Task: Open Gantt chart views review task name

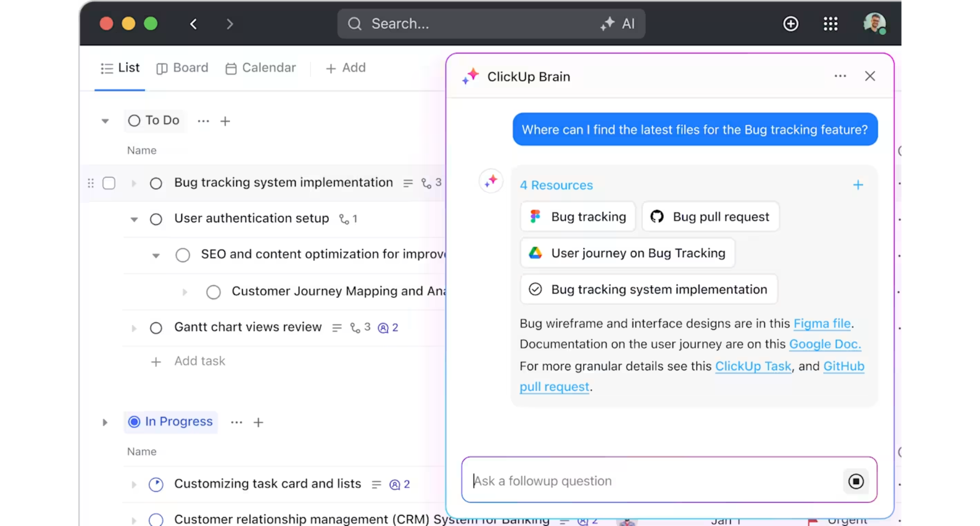Action: click(x=248, y=327)
